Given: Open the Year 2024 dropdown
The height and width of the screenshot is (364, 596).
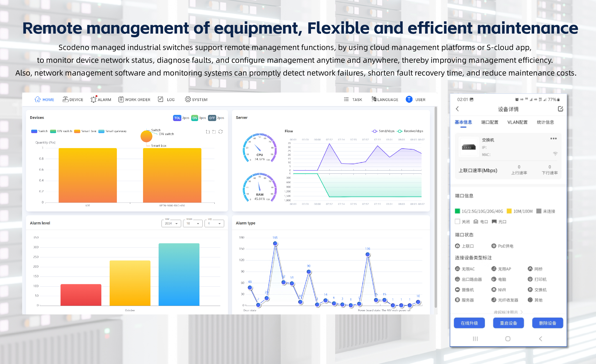Looking at the screenshot, I should point(171,223).
